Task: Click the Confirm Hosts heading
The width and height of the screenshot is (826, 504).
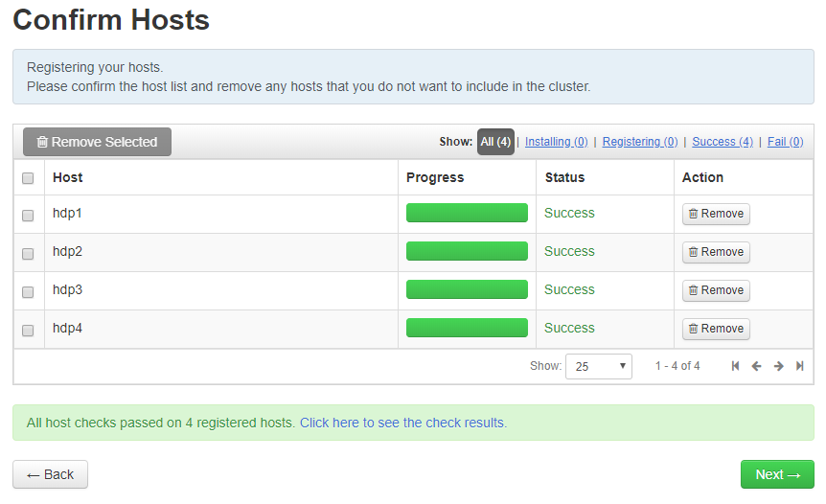Action: pyautogui.click(x=111, y=20)
